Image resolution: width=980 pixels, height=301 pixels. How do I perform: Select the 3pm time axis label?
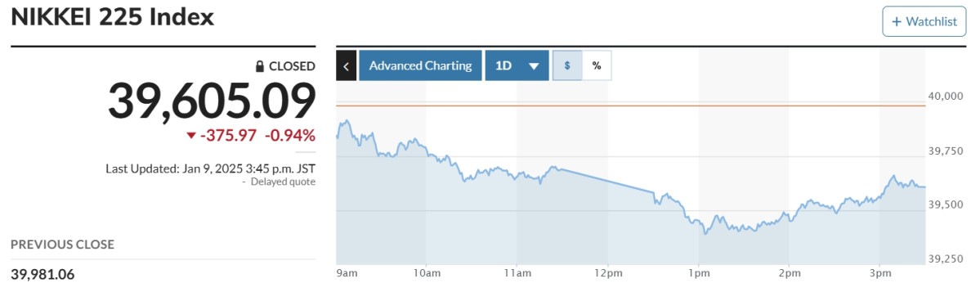tap(880, 274)
